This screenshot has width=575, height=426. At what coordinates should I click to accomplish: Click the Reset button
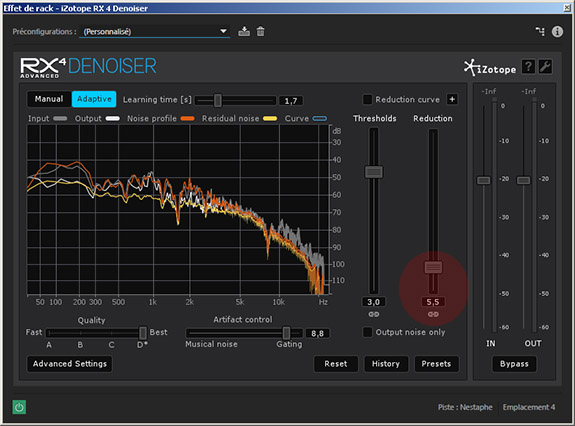click(336, 364)
